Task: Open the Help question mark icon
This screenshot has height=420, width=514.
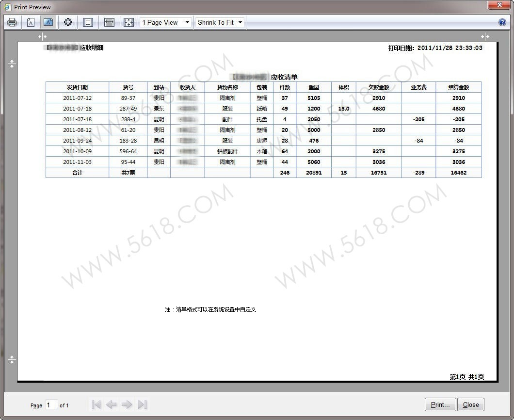Action: point(502,22)
